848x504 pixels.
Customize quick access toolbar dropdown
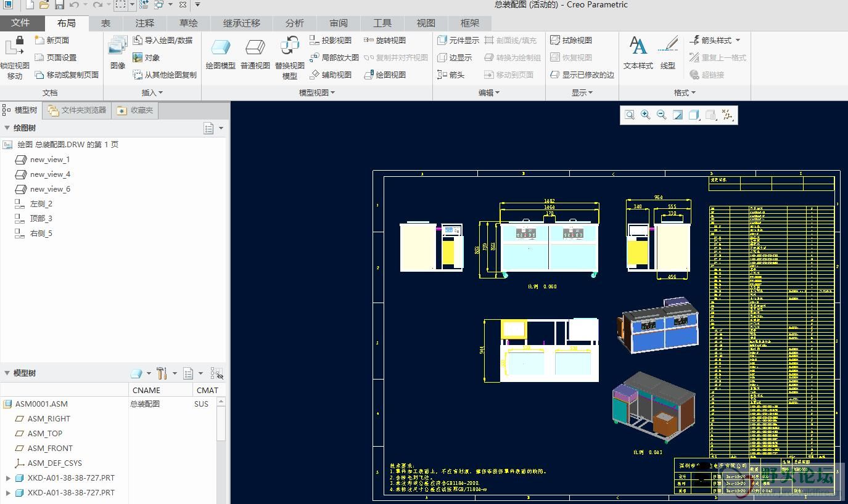[x=197, y=5]
